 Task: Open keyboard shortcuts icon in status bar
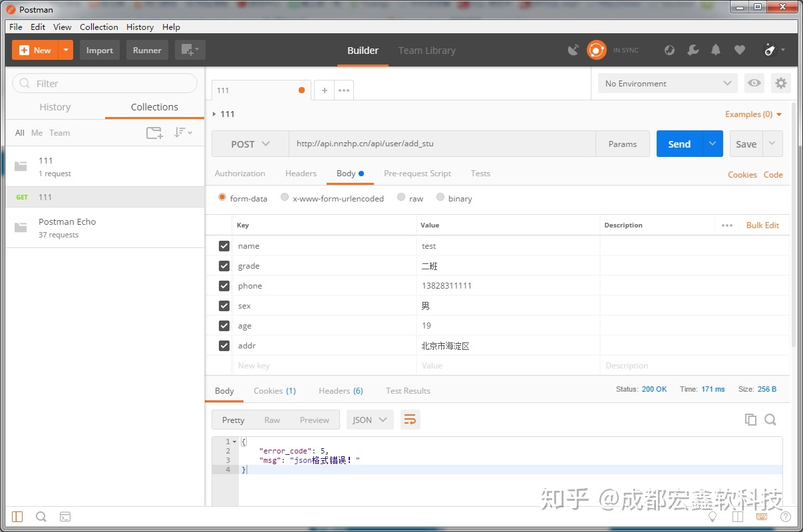[762, 517]
